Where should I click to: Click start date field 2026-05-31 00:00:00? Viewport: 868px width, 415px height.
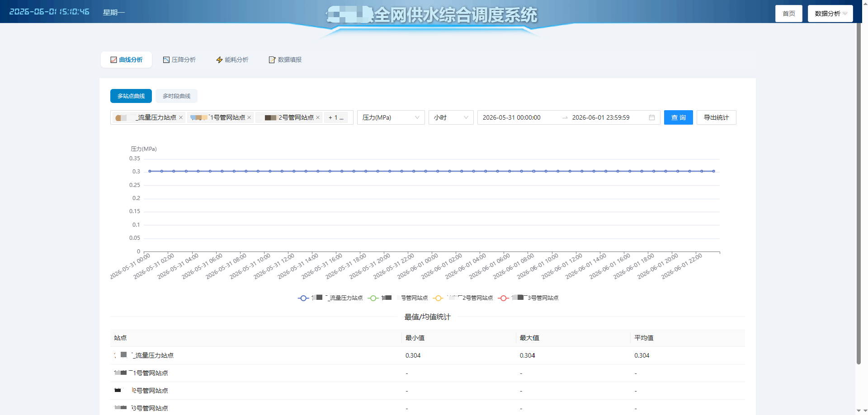click(x=511, y=117)
